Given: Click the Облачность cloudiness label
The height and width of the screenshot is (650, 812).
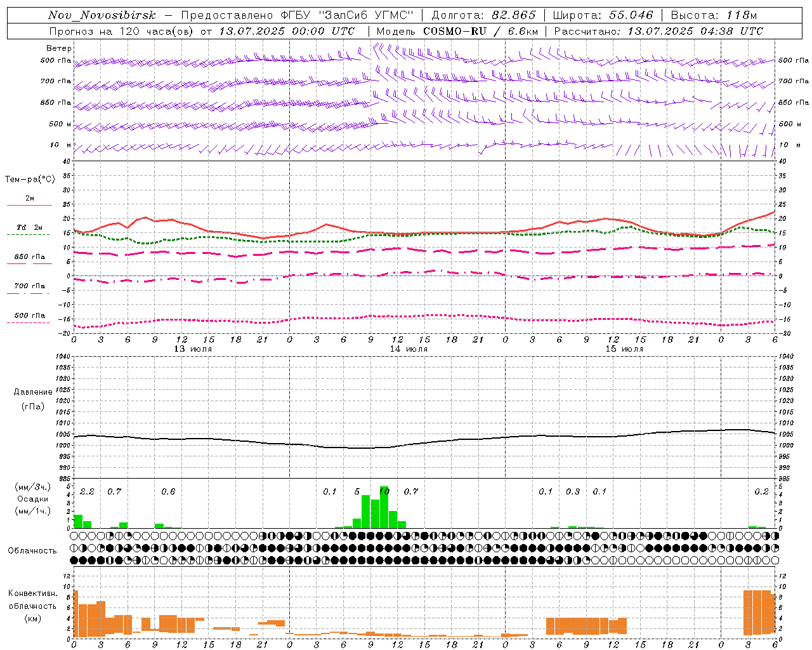Looking at the screenshot, I should click(x=32, y=550).
